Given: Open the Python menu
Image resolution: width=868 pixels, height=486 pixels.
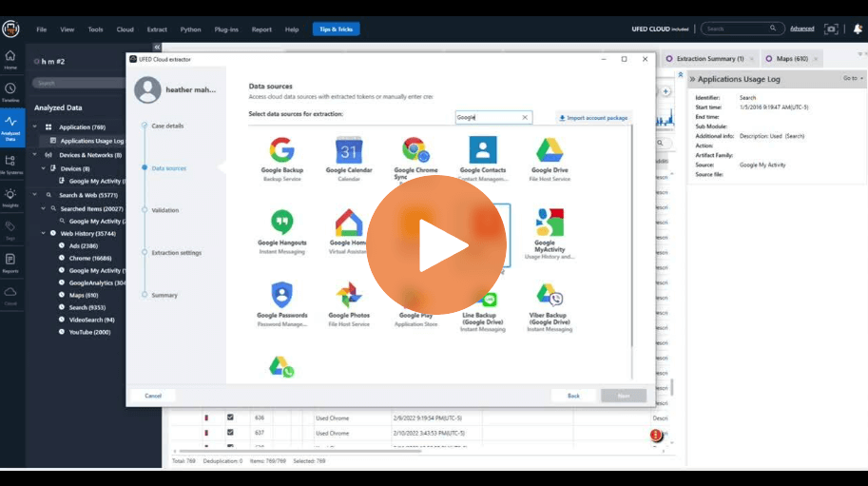Looking at the screenshot, I should [190, 29].
